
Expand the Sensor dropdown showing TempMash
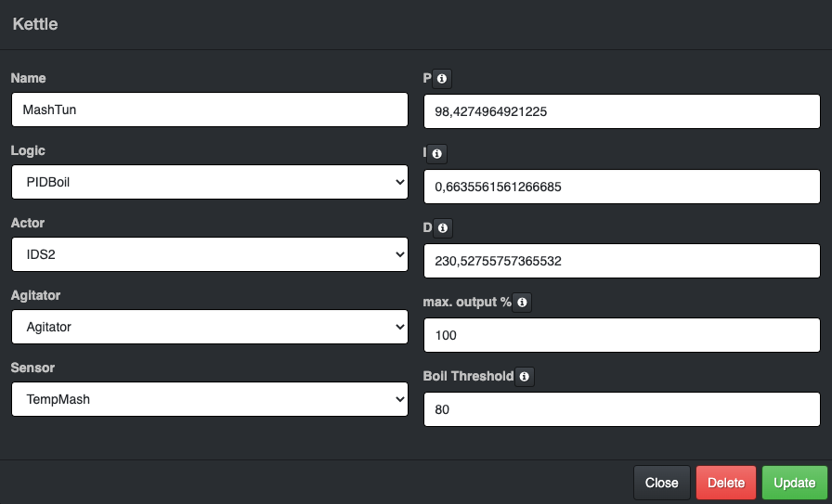point(210,399)
